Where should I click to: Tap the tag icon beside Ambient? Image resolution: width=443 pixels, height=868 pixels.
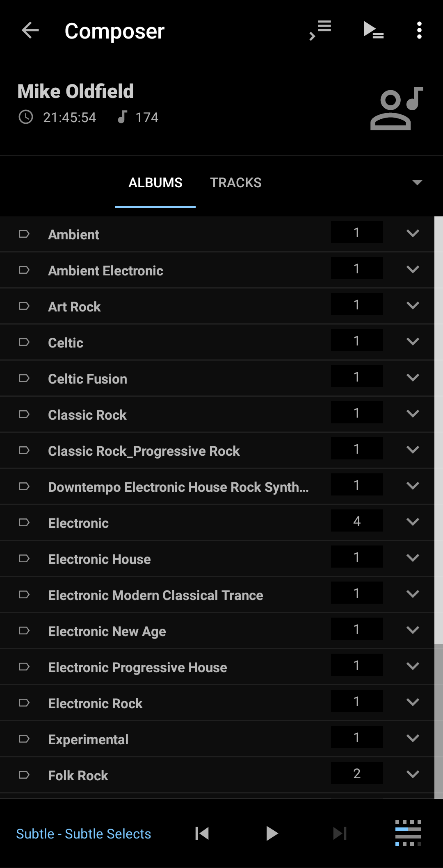(24, 234)
